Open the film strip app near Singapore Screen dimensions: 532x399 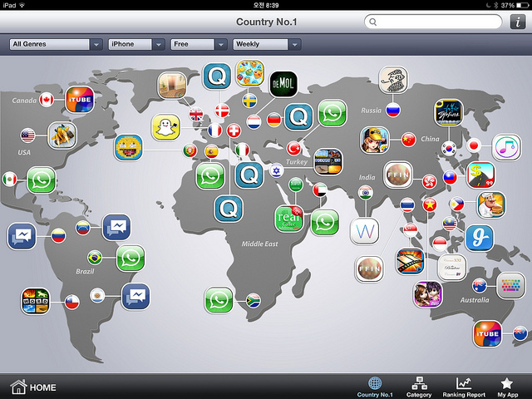tap(410, 261)
